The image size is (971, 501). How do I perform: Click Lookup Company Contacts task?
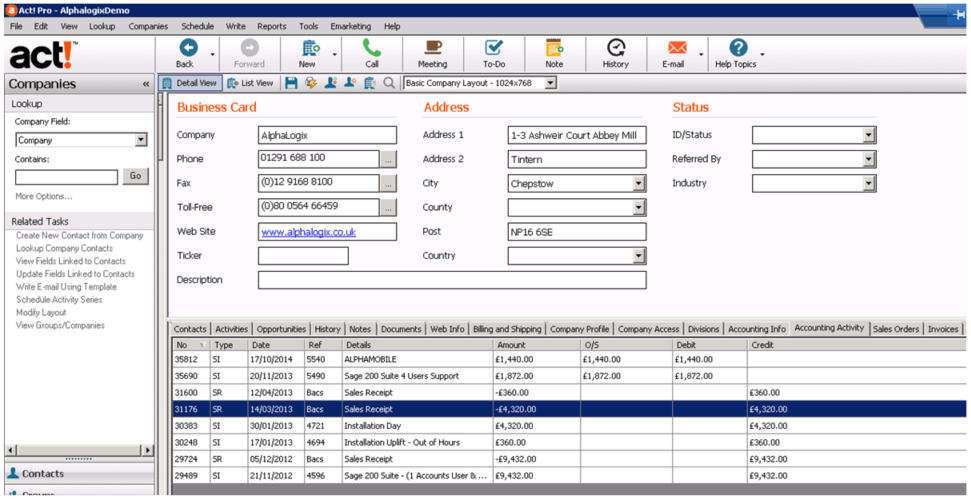(64, 248)
